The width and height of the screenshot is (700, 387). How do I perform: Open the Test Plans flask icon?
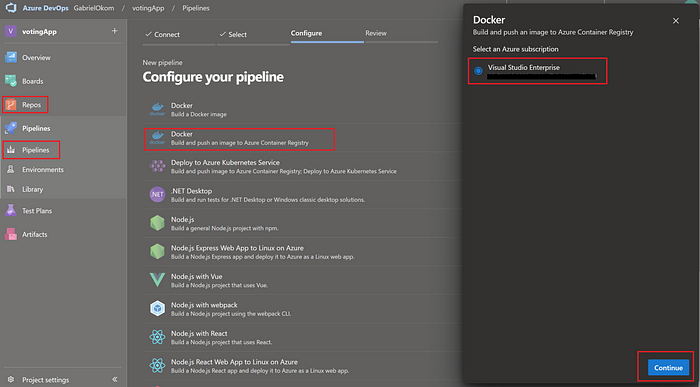(x=11, y=210)
